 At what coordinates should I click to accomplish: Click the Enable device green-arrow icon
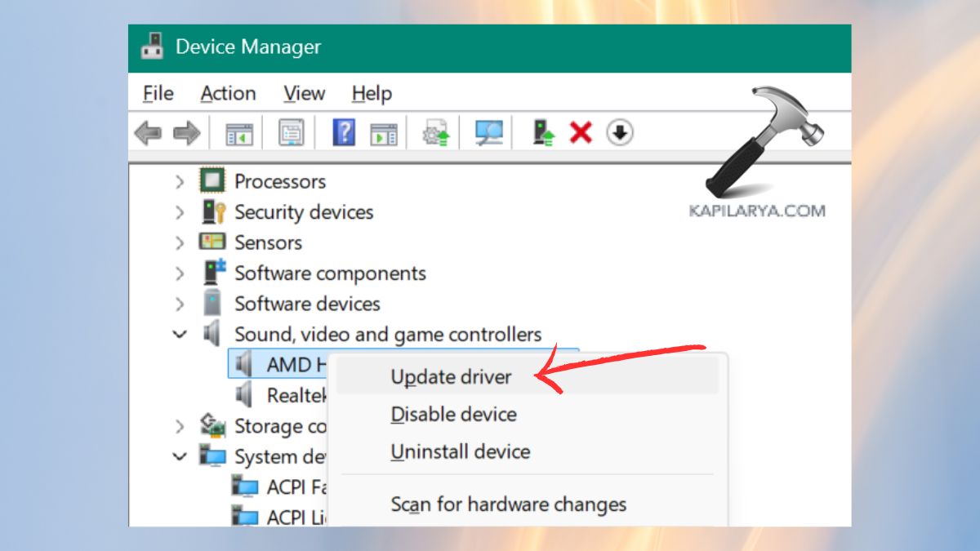point(543,132)
